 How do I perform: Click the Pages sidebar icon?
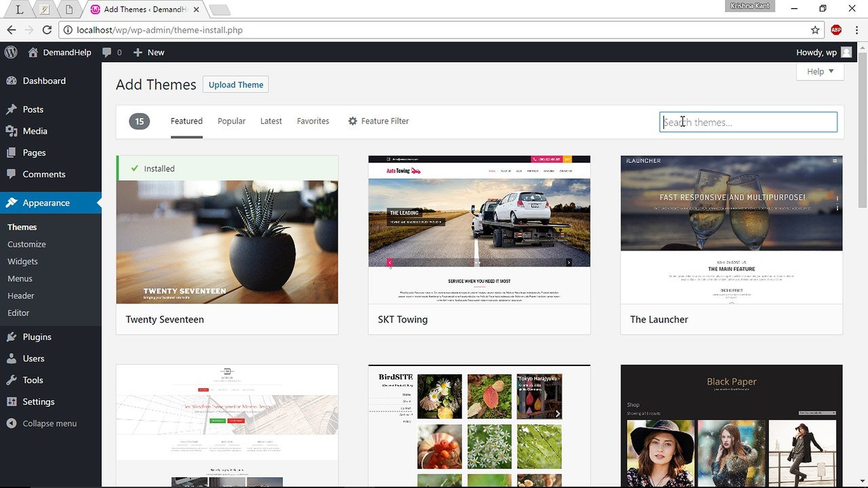[12, 152]
